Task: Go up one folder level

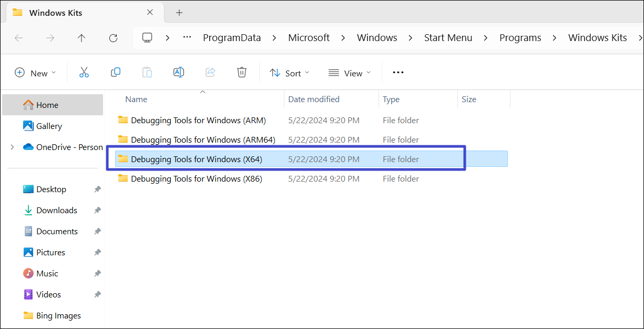Action: pyautogui.click(x=81, y=38)
